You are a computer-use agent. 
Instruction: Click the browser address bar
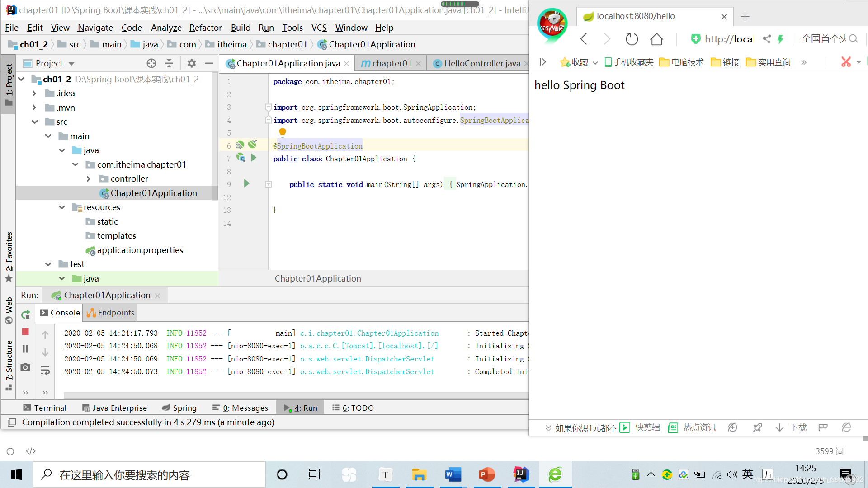[x=728, y=39]
